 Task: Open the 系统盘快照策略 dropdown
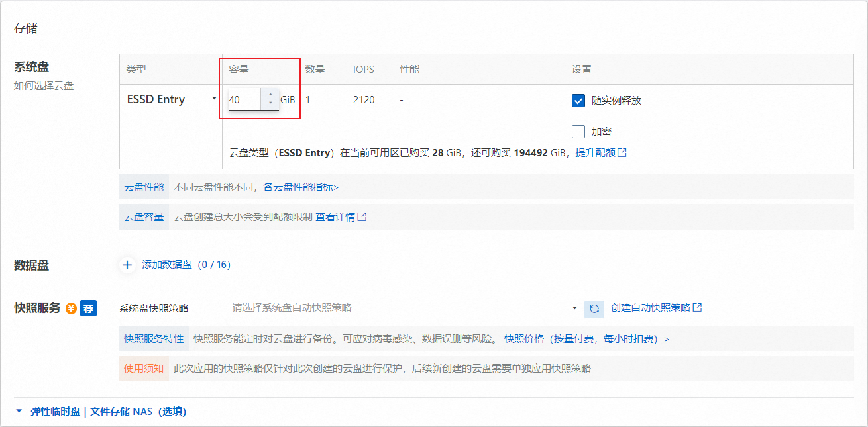404,308
